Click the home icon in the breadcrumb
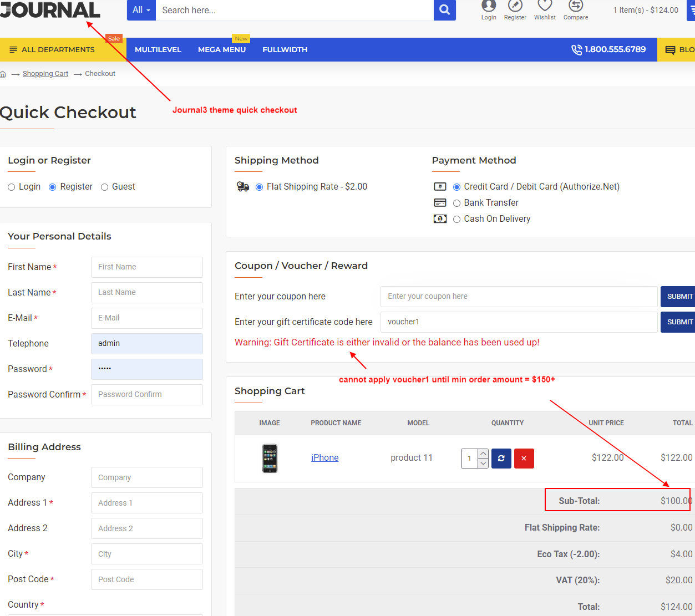 coord(3,73)
